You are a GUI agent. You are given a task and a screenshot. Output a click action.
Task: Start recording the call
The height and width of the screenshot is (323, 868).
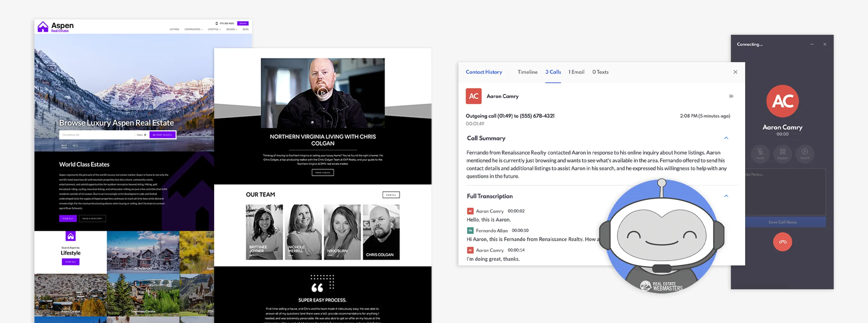pos(804,153)
